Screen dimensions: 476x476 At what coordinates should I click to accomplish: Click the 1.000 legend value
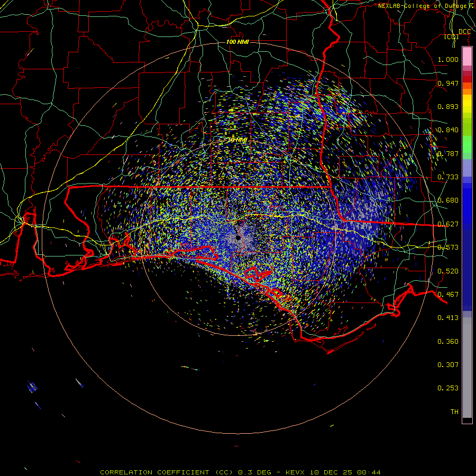[x=448, y=59]
